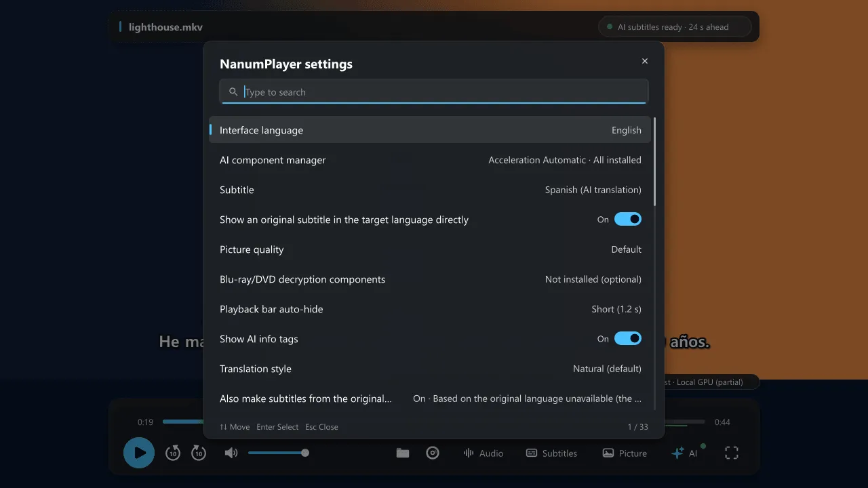Change Subtitle Spanish (AI translation) setting
868x488 pixels.
pyautogui.click(x=430, y=190)
